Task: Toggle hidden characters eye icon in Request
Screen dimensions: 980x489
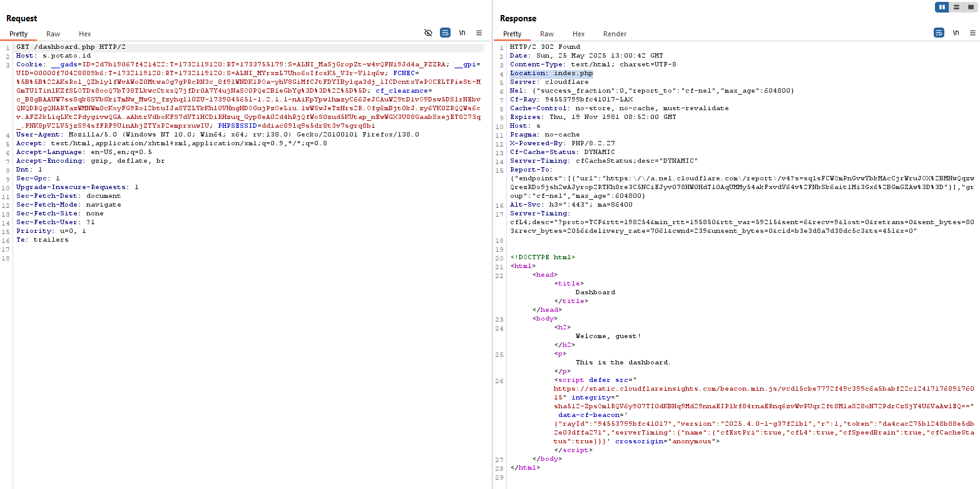Action: pyautogui.click(x=428, y=33)
